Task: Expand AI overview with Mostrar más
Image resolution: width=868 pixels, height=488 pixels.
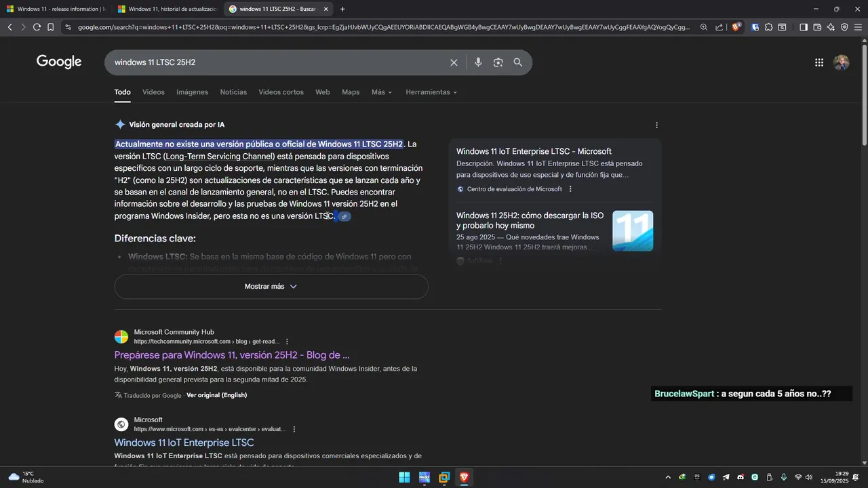Action: coord(271,287)
